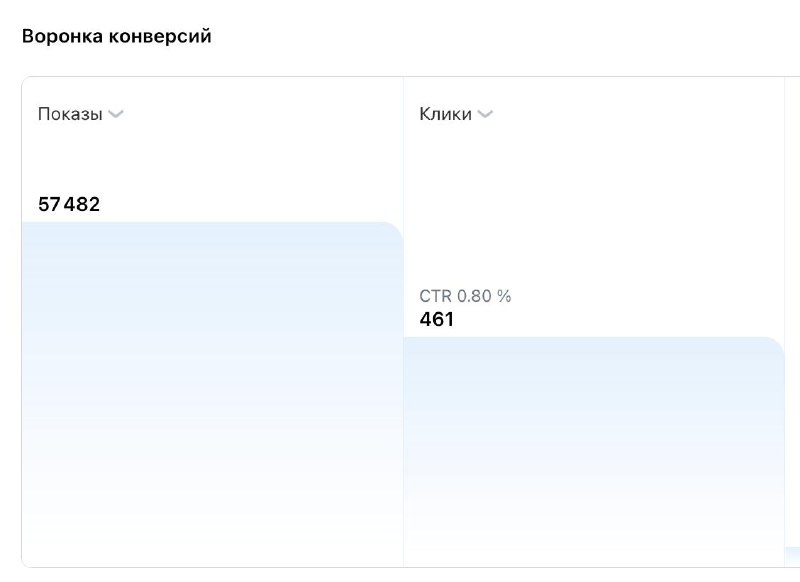The height and width of the screenshot is (582, 800).
Task: Click the gap between the two funnel bars
Action: tap(403, 300)
